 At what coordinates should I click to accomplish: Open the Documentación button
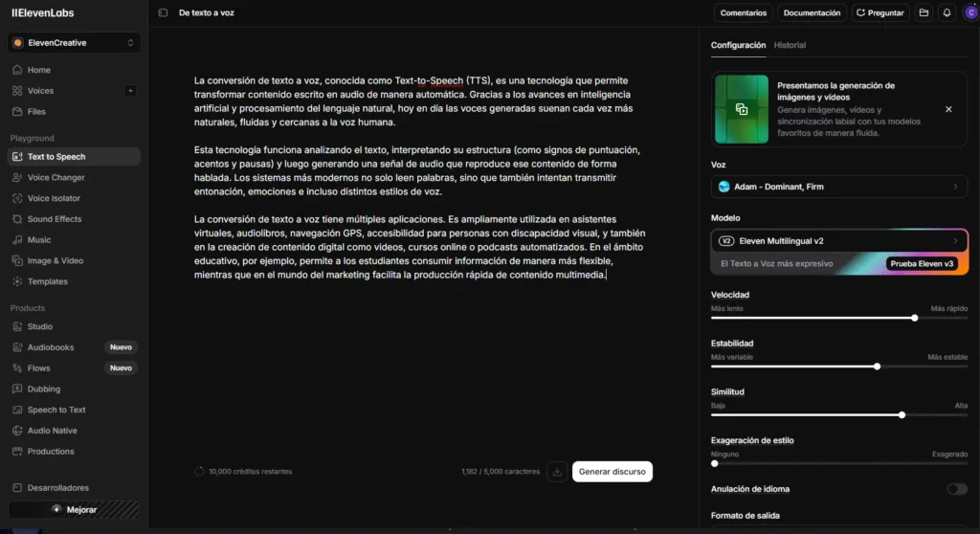click(x=812, y=12)
